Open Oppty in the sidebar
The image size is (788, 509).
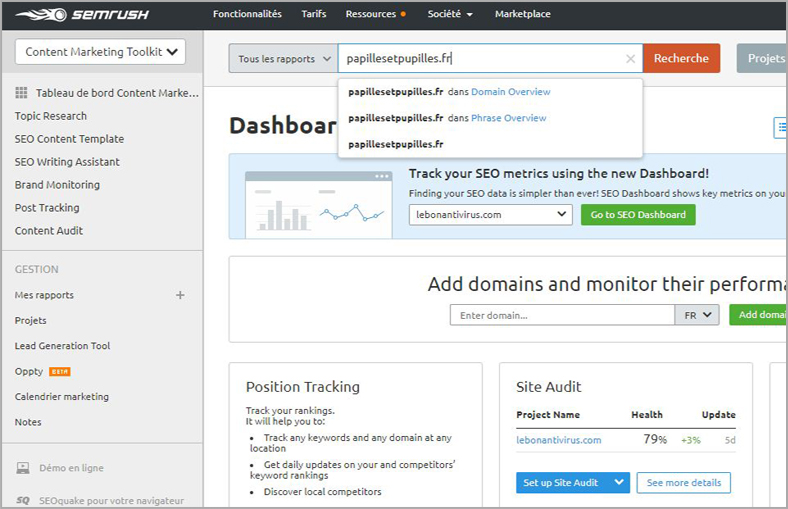coord(29,372)
